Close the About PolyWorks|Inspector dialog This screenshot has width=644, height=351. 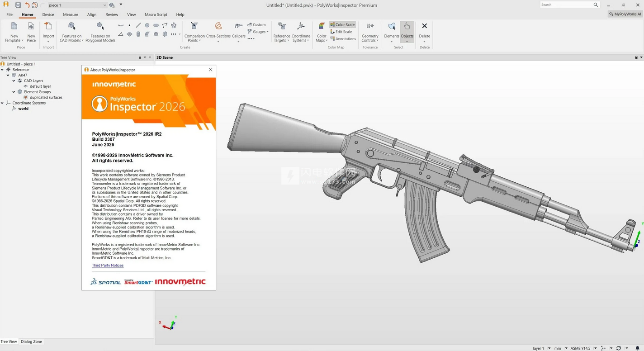coord(210,70)
